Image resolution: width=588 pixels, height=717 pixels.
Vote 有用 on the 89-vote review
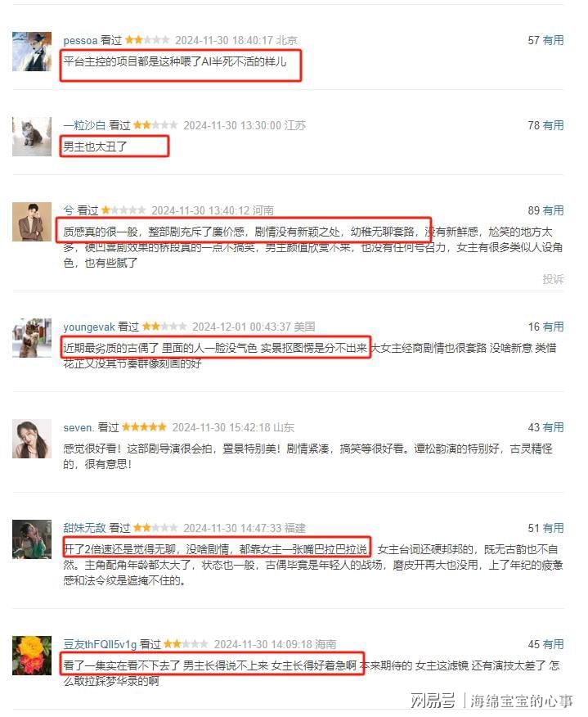tap(554, 210)
